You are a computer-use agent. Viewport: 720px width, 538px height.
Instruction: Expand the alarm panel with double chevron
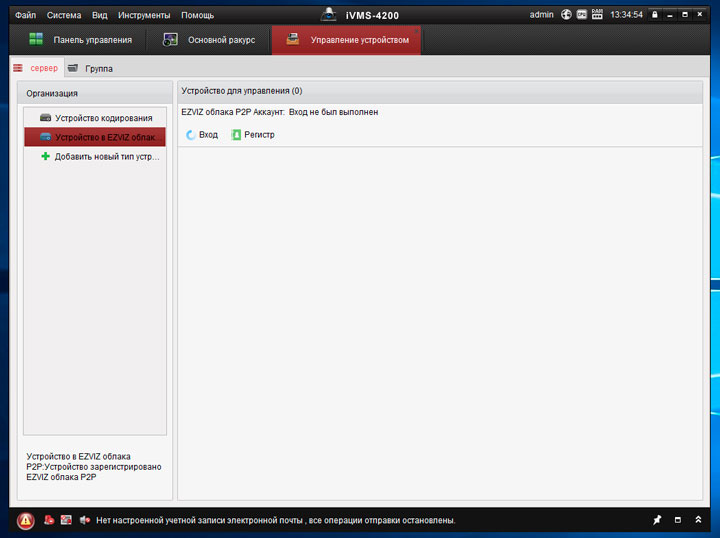pos(698,521)
